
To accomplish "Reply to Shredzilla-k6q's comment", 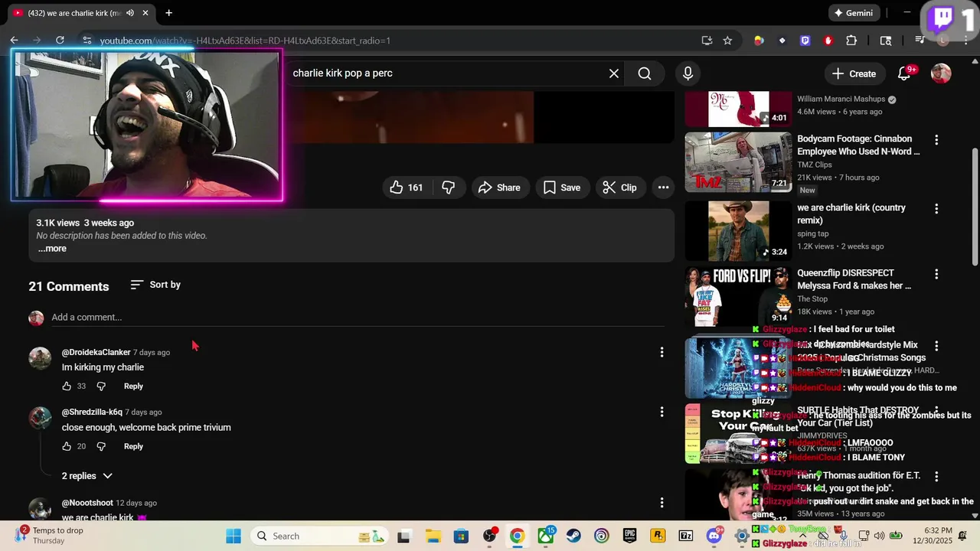I will 133,446.
